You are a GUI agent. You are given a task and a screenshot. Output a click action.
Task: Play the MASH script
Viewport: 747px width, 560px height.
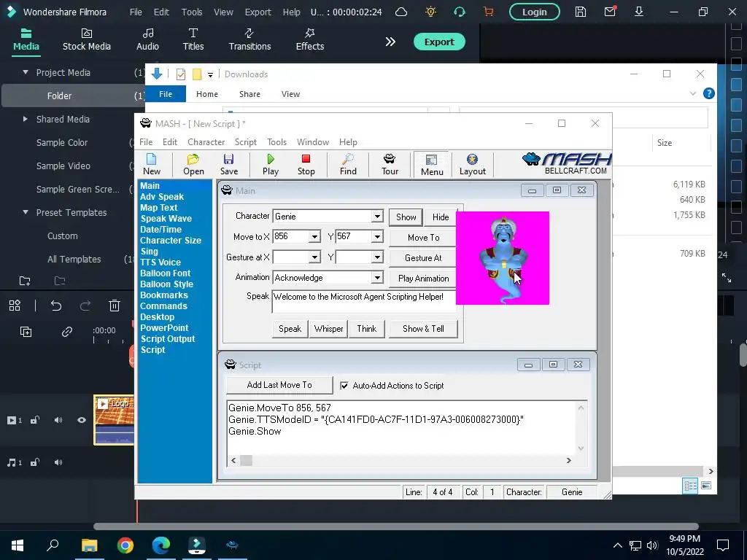point(271,164)
